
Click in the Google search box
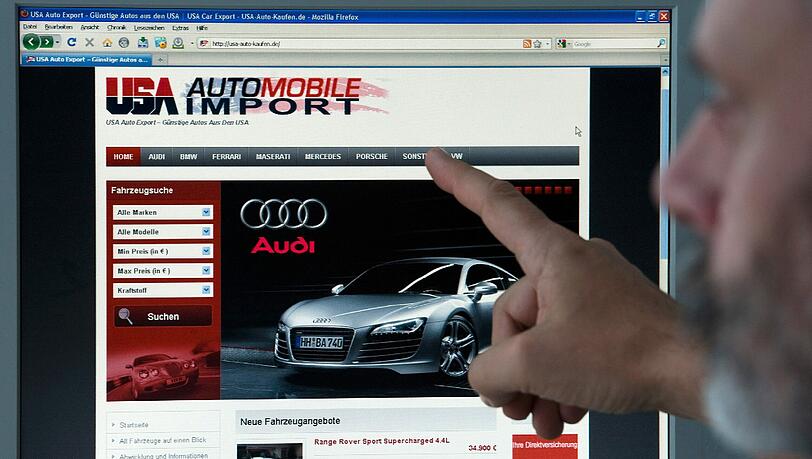tap(611, 44)
